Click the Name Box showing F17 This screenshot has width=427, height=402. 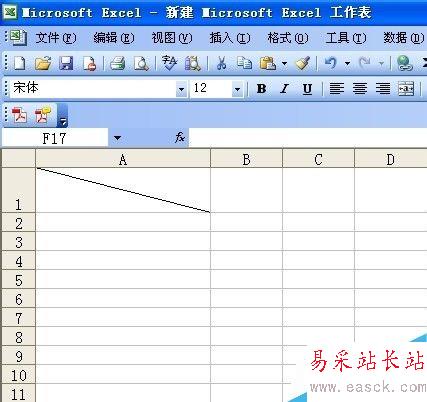(55, 138)
